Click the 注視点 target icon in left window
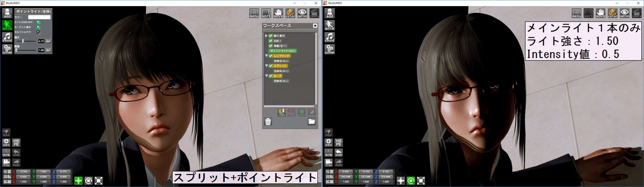 click(6, 143)
